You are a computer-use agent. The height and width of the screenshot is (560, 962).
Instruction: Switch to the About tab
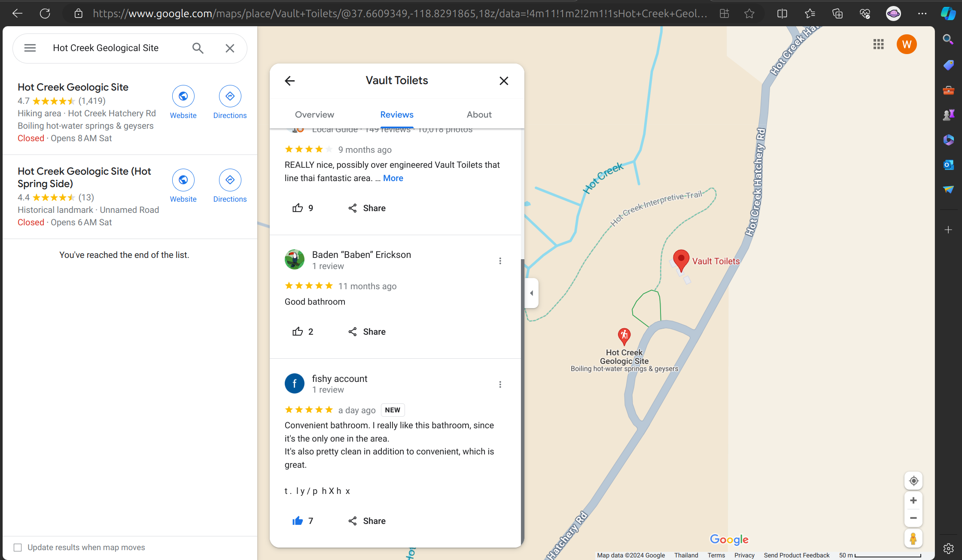[479, 115]
